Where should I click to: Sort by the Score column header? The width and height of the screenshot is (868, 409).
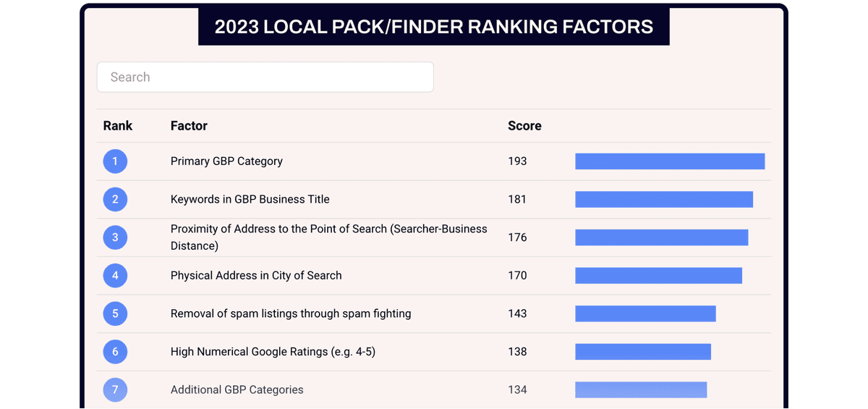click(x=524, y=126)
